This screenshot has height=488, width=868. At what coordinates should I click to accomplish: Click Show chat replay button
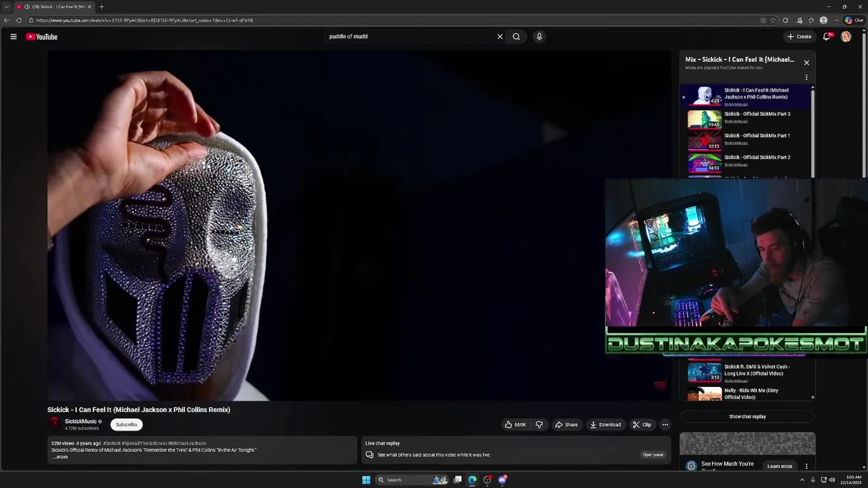[747, 417]
